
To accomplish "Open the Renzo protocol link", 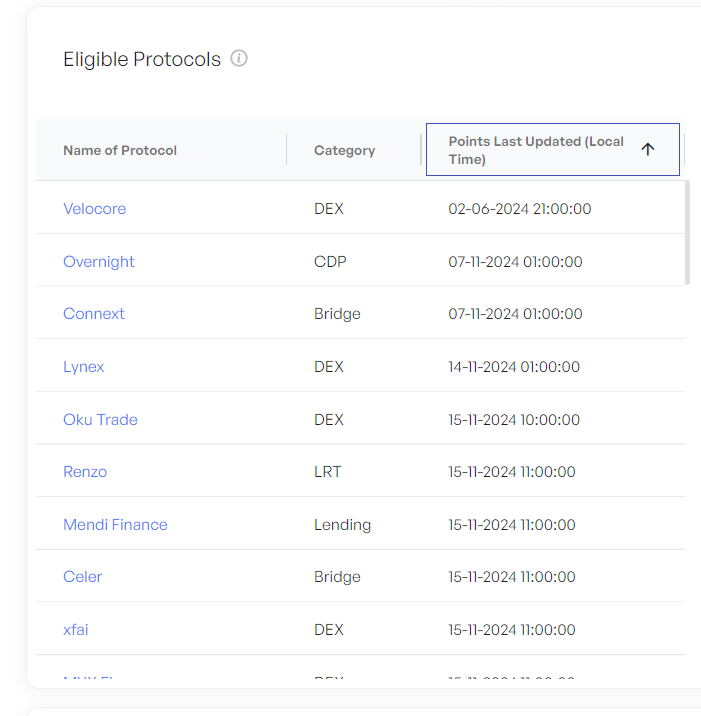I will point(85,472).
